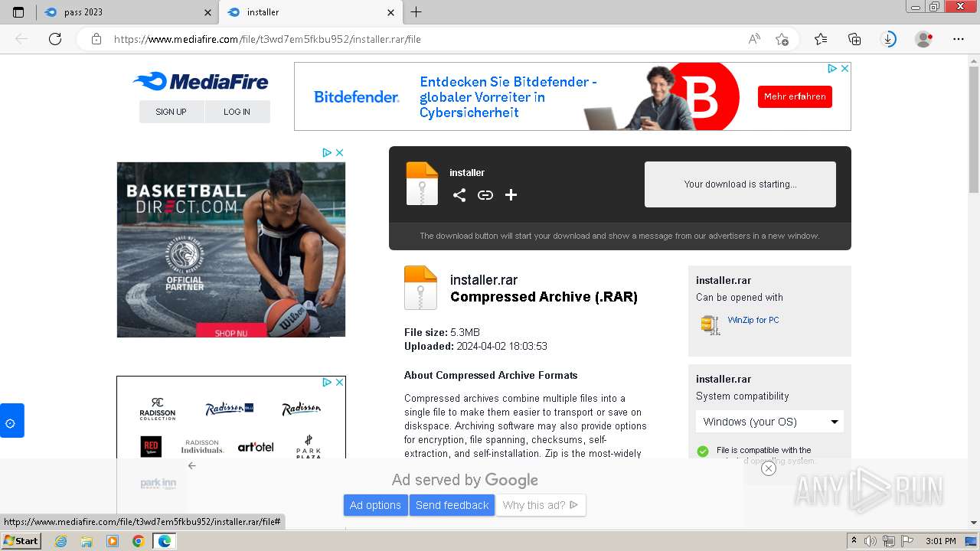
Task: Open AdChoices on Basketball Direct ad
Action: pos(327,152)
